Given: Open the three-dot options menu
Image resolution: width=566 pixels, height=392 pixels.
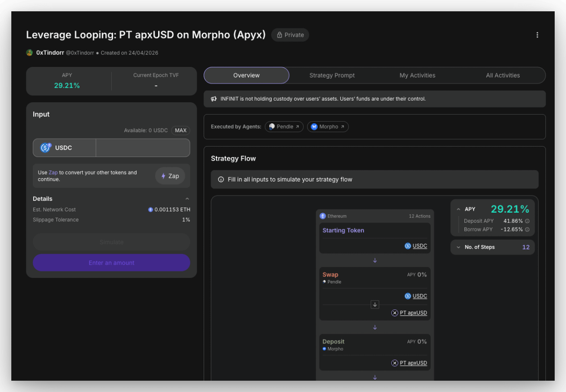Looking at the screenshot, I should pos(537,35).
